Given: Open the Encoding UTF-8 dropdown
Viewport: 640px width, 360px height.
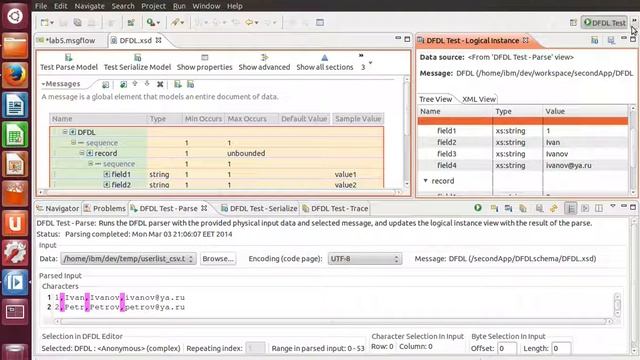Looking at the screenshot, I should coord(365,258).
